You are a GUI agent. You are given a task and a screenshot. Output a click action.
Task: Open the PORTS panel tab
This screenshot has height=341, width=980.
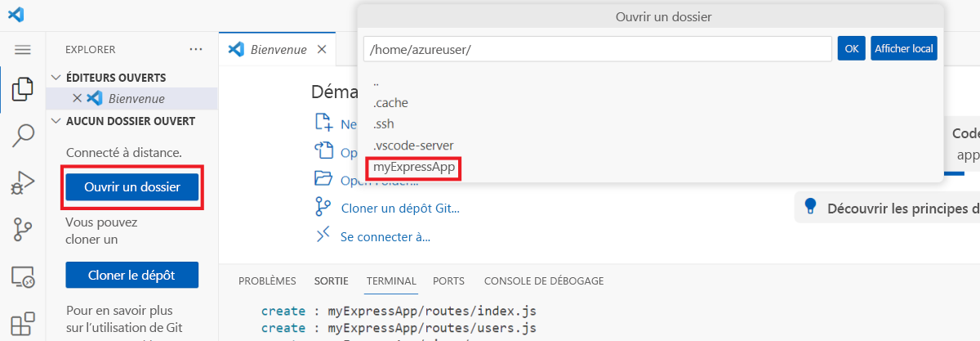[450, 280]
